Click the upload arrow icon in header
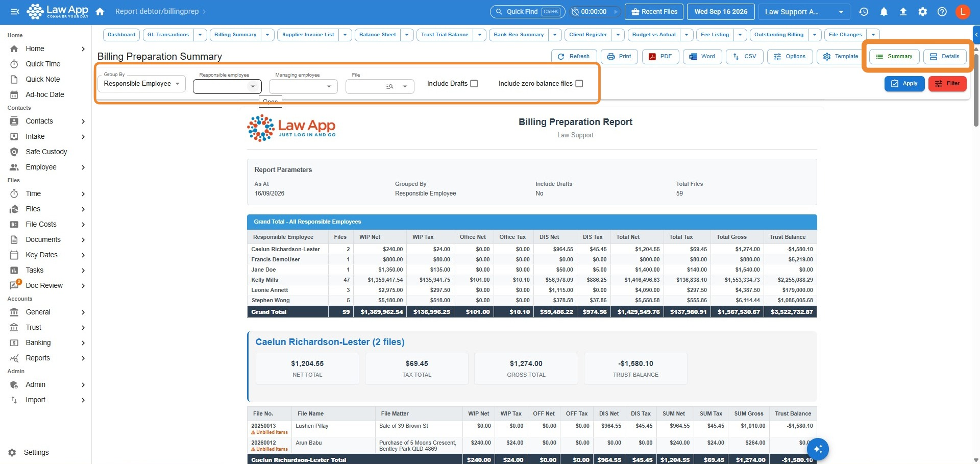The image size is (980, 464). tap(903, 11)
